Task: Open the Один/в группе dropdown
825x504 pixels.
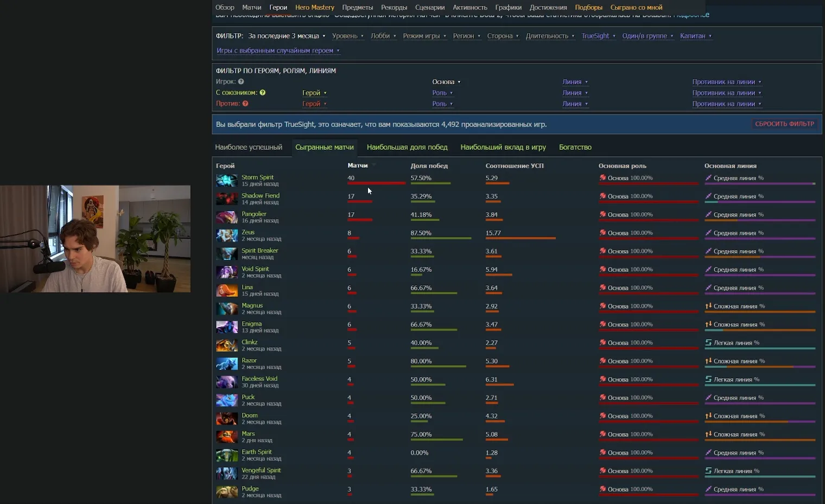Action: 648,36
